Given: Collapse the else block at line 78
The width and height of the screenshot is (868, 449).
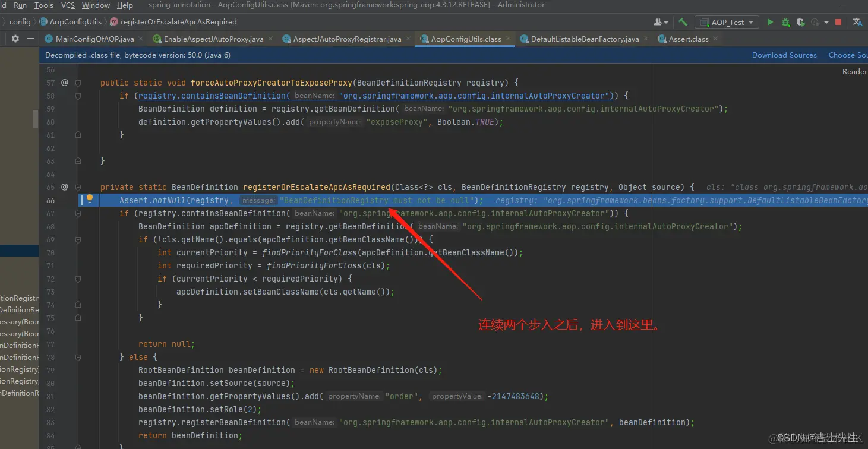Looking at the screenshot, I should click(78, 357).
